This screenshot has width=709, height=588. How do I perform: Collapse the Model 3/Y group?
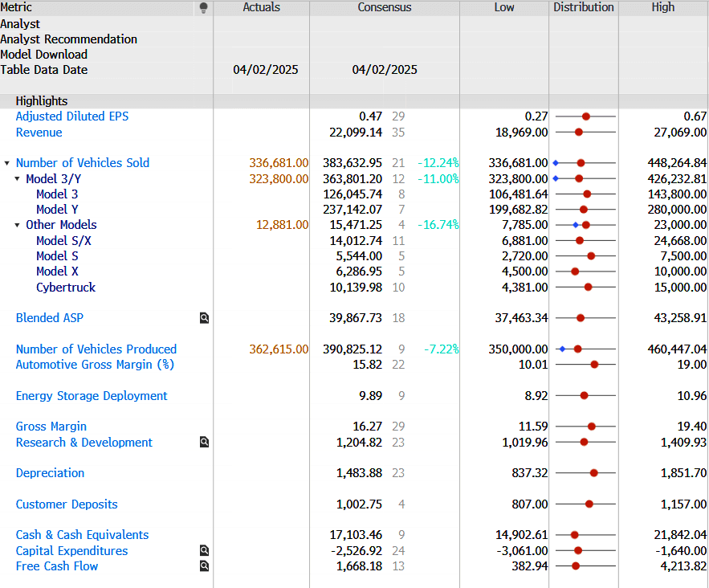coord(18,179)
